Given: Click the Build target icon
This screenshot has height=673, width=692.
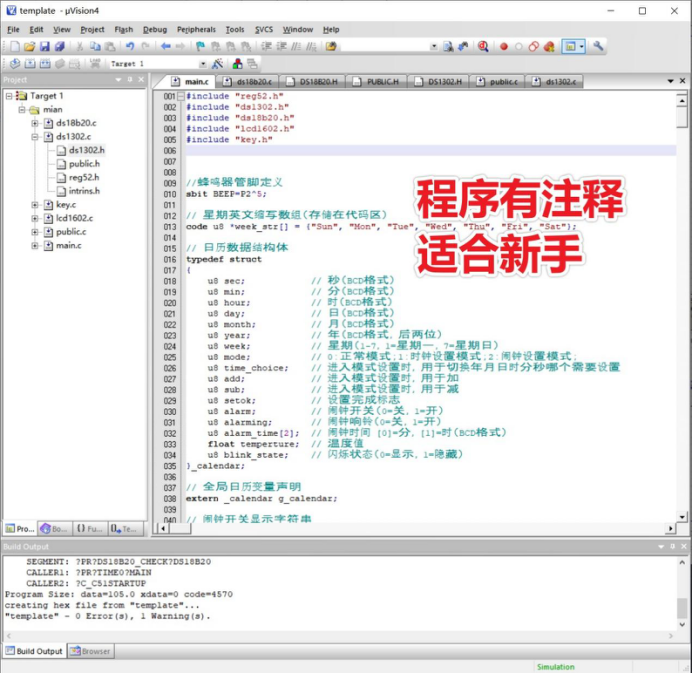Looking at the screenshot, I should (30, 64).
